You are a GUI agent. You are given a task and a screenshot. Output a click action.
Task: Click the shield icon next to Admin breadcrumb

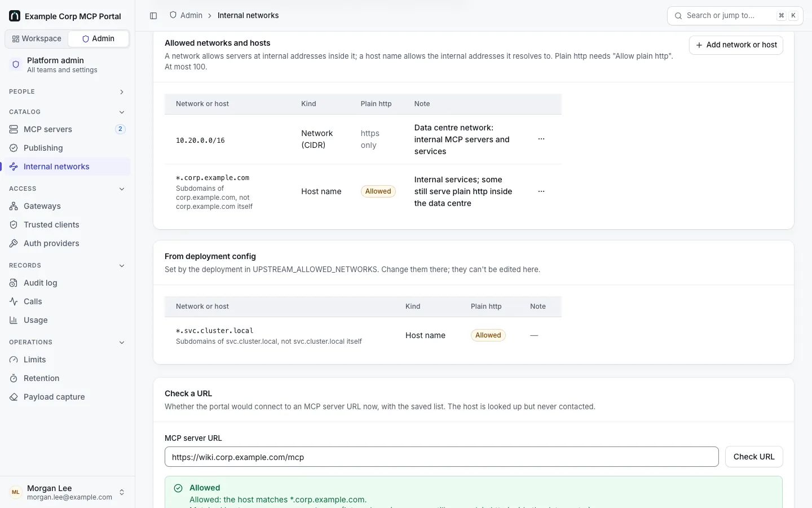tap(173, 15)
